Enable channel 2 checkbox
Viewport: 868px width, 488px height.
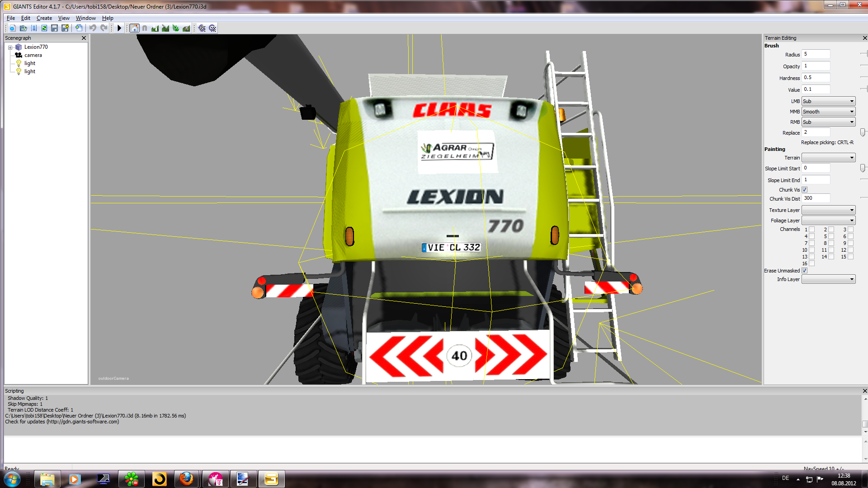click(x=831, y=230)
